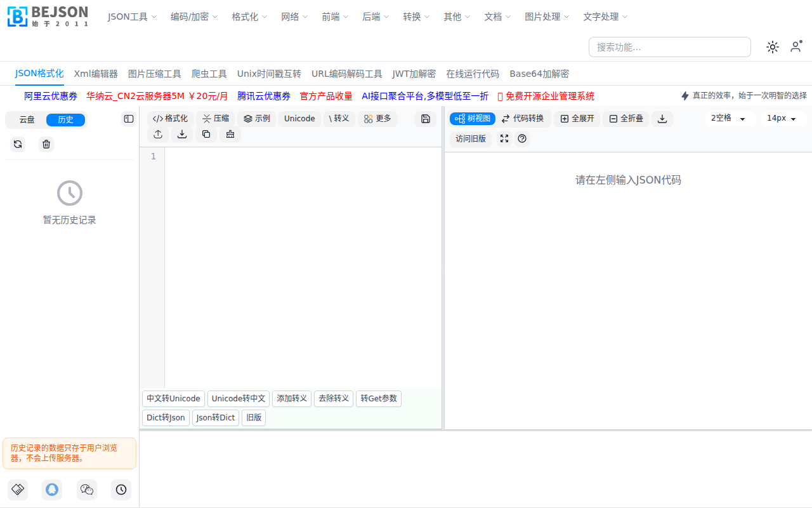Switch to dark mode with sun icon
Screen dimensions: 812x508
pos(772,46)
